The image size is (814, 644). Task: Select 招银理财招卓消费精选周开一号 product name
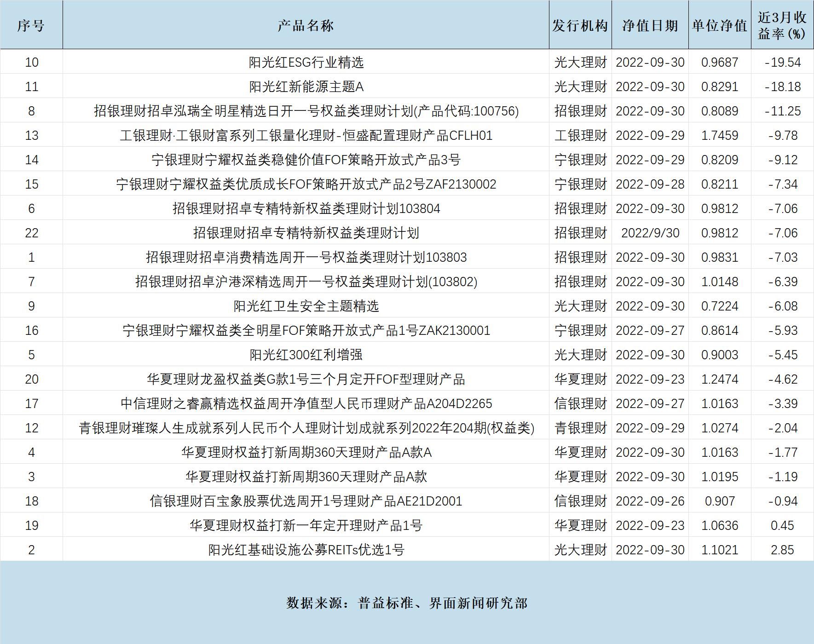coord(306,257)
